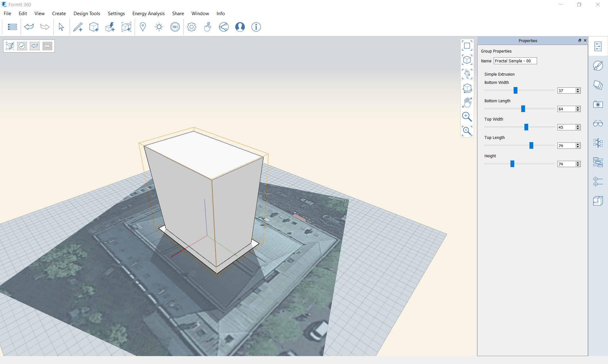
Task: Click the share collaboration icon
Action: [224, 27]
